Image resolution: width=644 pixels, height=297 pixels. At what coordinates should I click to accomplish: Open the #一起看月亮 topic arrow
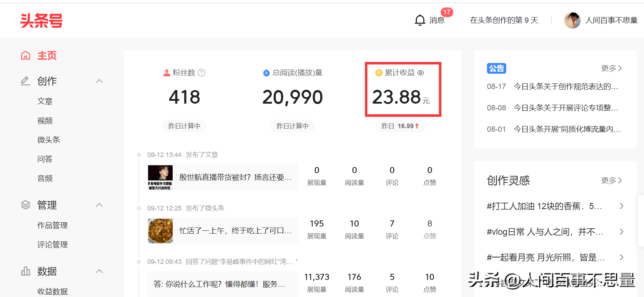point(622,257)
